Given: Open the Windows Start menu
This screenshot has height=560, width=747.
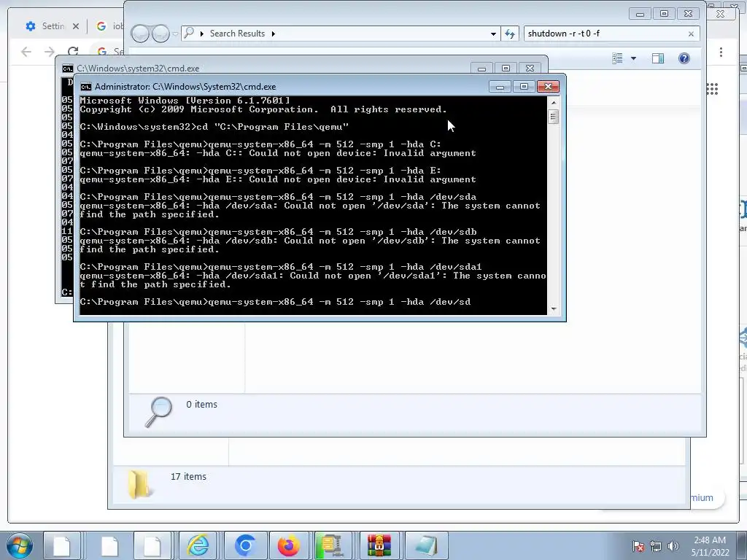Looking at the screenshot, I should [x=19, y=545].
